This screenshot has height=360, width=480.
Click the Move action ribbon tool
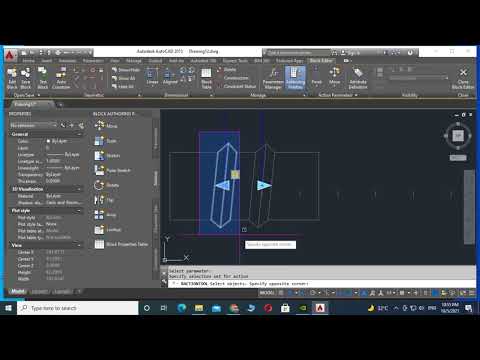334,77
